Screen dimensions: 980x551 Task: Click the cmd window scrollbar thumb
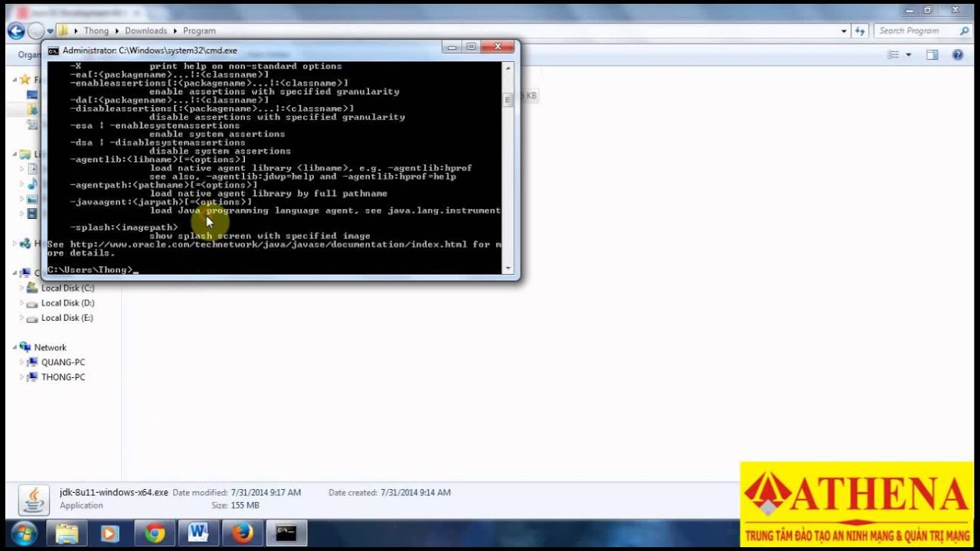click(x=507, y=99)
